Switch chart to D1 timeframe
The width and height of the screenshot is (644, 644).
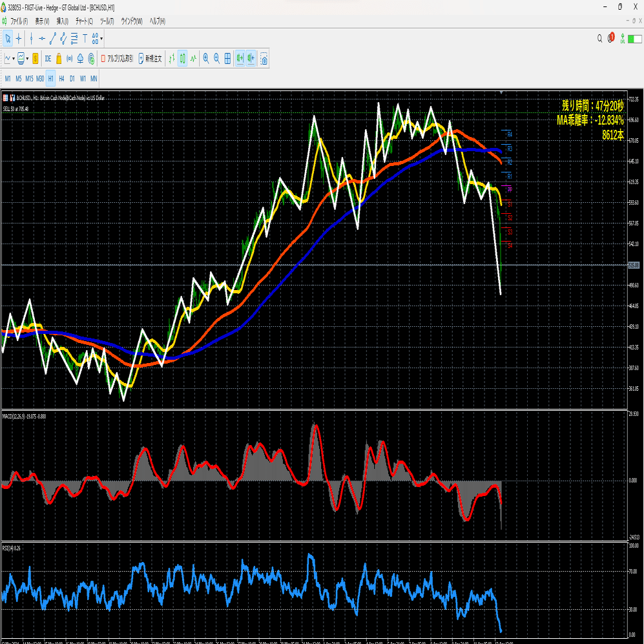tap(72, 78)
